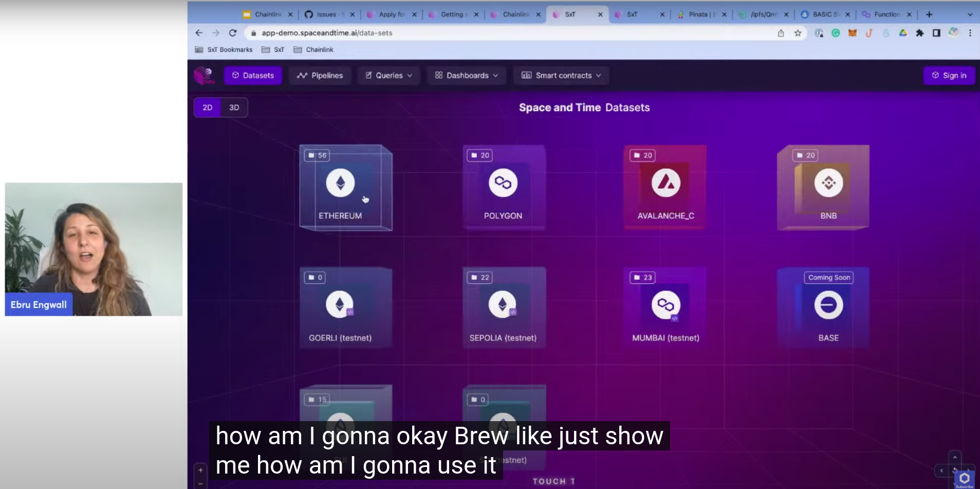Open the Datasets section

253,76
